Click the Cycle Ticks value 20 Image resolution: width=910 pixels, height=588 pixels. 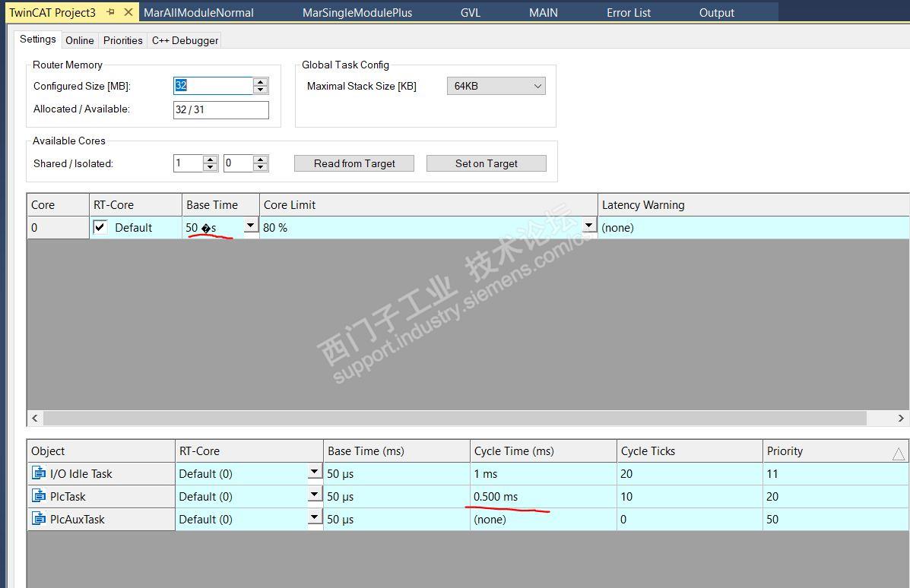click(690, 474)
